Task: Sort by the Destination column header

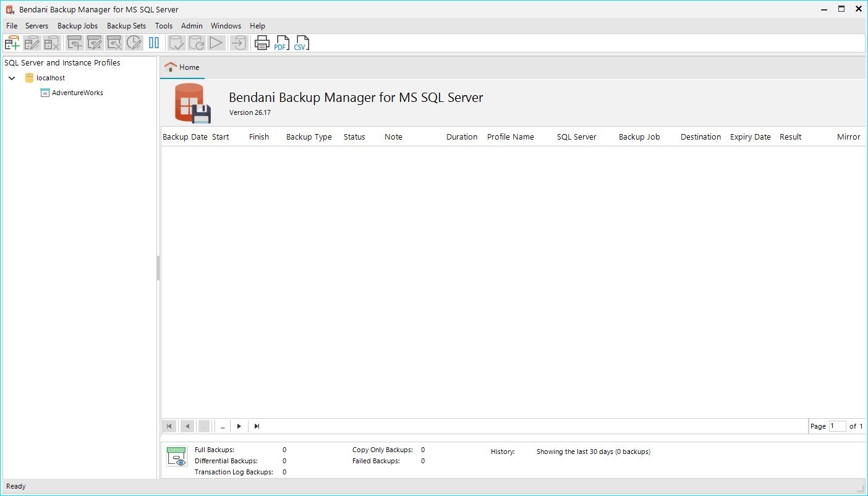Action: pyautogui.click(x=701, y=137)
